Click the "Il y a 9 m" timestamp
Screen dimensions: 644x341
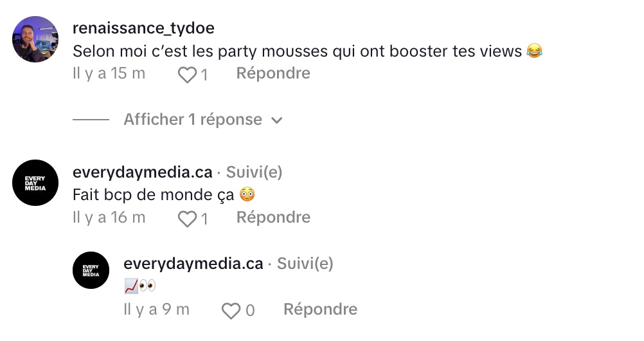156,309
